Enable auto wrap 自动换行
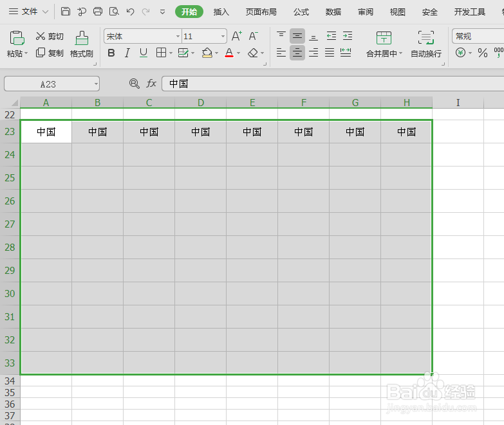This screenshot has height=425, width=504. point(426,44)
